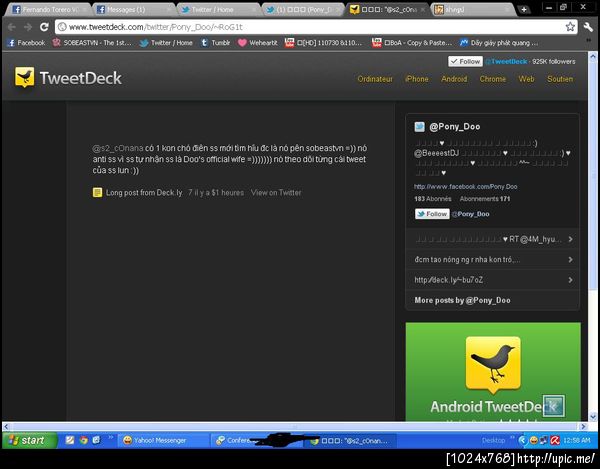Image resolution: width=600 pixels, height=469 pixels.
Task: Select Ordinateur in TweetDeck navigation
Action: [x=375, y=79]
